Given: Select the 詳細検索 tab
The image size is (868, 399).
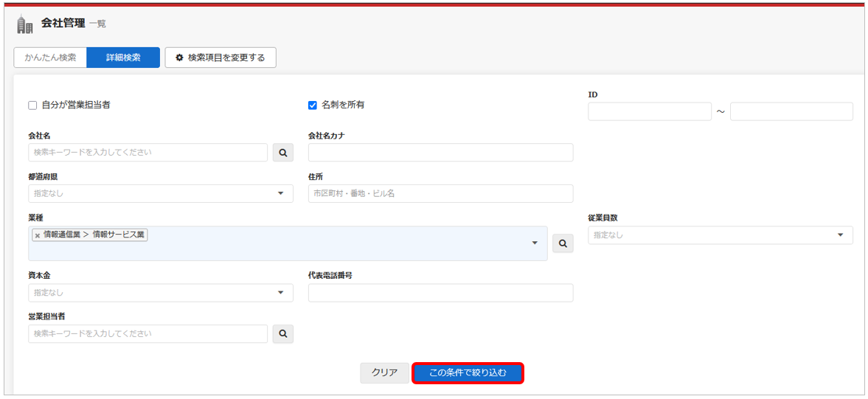Looking at the screenshot, I should pos(123,58).
